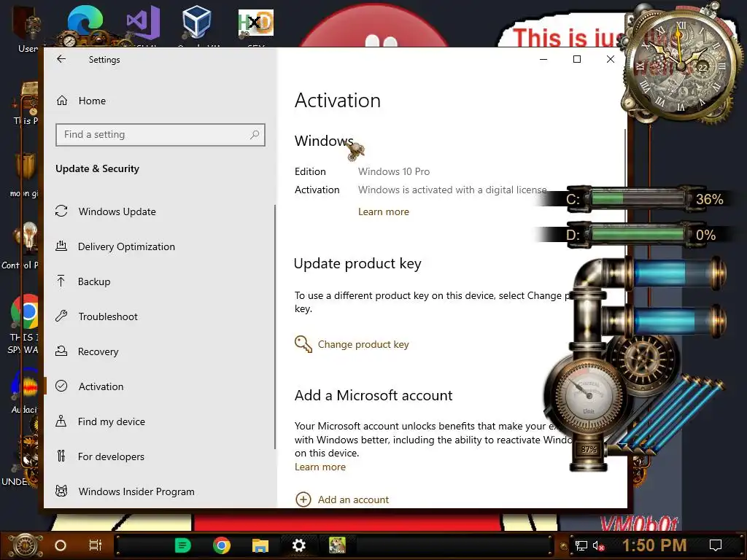Click Learn more under Activation status
The width and height of the screenshot is (747, 560).
[384, 211]
